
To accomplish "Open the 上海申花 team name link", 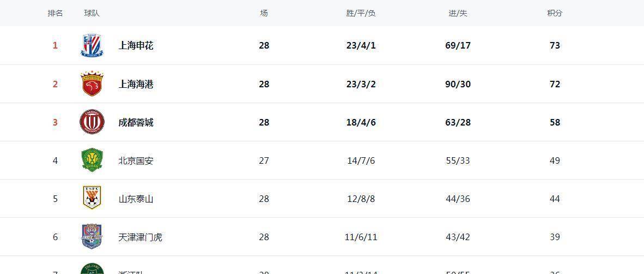I will click(x=136, y=46).
